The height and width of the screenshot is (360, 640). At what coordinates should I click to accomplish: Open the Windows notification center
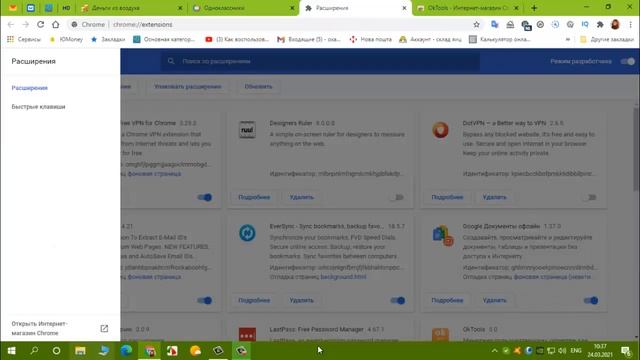(626, 351)
